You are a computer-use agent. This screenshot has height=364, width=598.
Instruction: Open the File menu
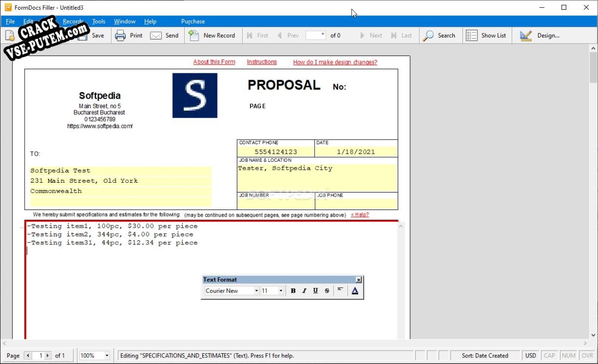click(x=10, y=22)
